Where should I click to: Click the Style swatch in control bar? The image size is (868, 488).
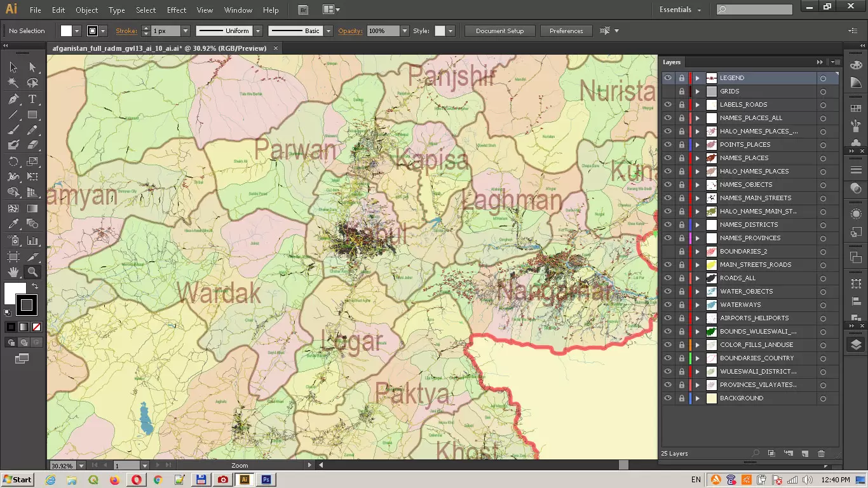click(440, 30)
